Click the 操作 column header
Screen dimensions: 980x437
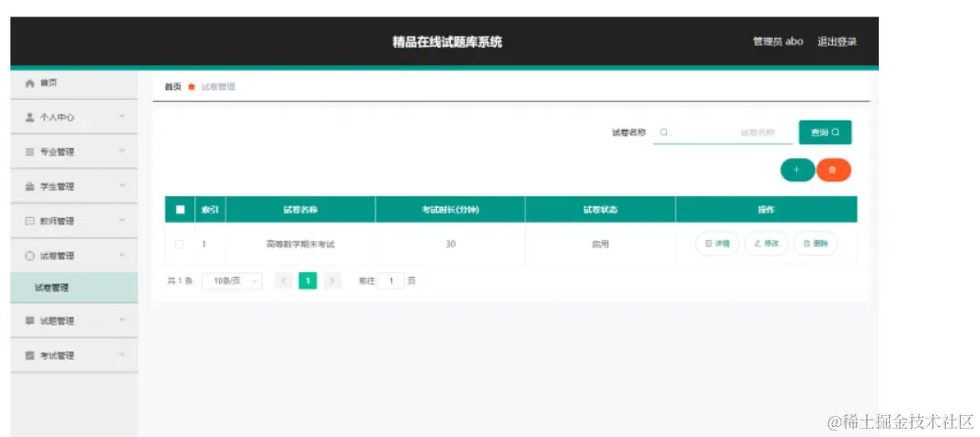(767, 210)
